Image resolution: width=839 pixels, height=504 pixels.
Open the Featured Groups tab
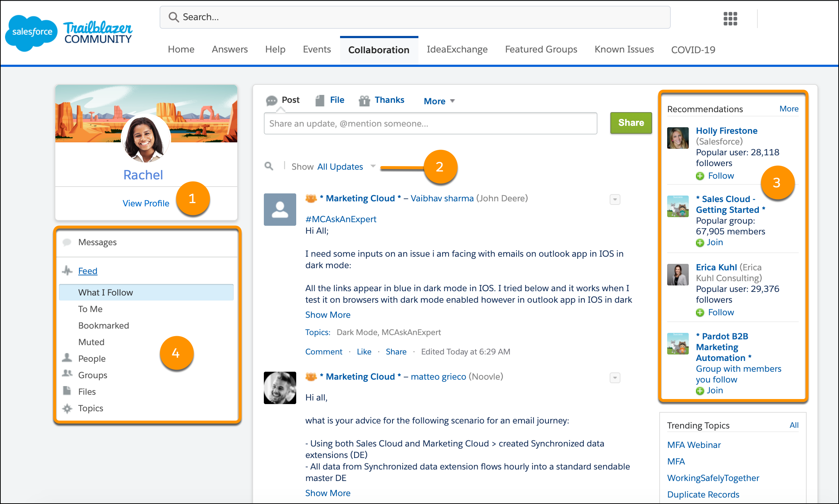[541, 49]
